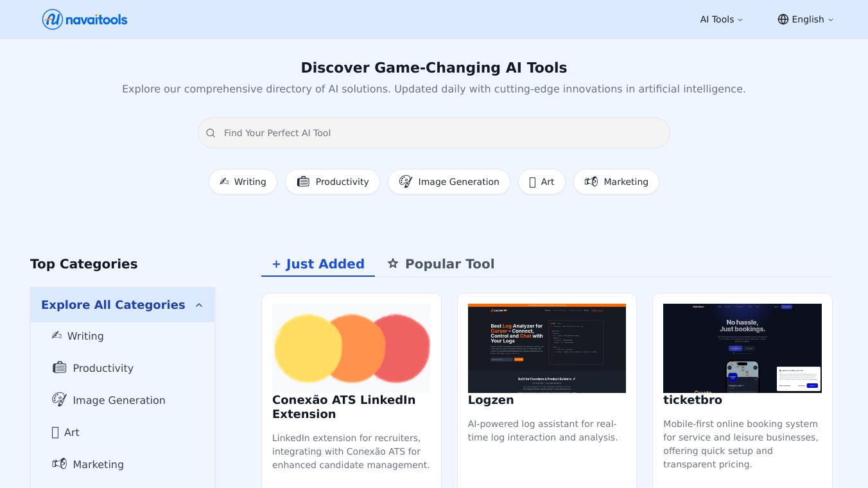The image size is (868, 488).
Task: Select the Productivity category chip
Action: coord(333,182)
